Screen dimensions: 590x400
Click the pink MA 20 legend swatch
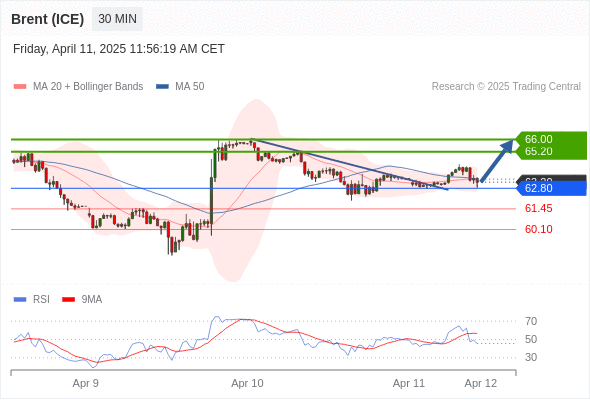[20, 87]
